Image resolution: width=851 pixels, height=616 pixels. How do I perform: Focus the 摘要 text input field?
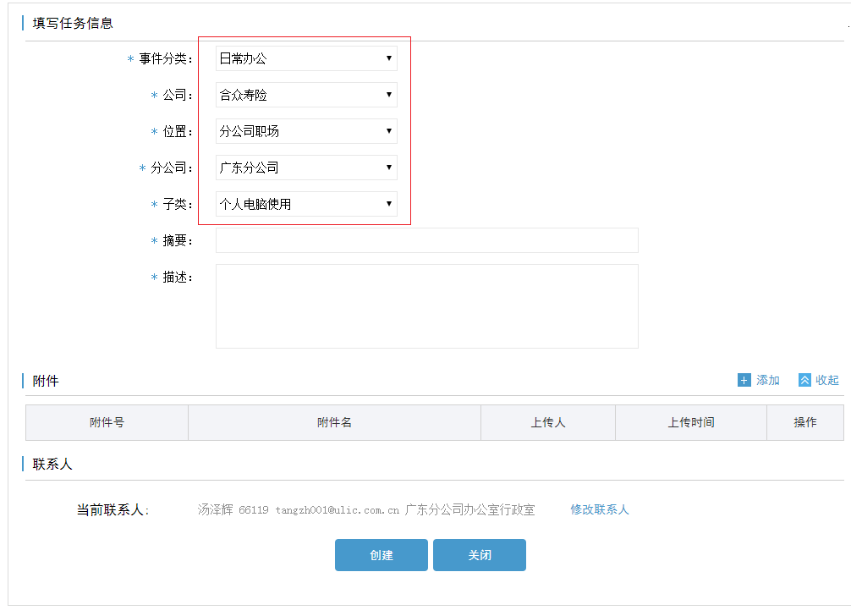pos(426,240)
